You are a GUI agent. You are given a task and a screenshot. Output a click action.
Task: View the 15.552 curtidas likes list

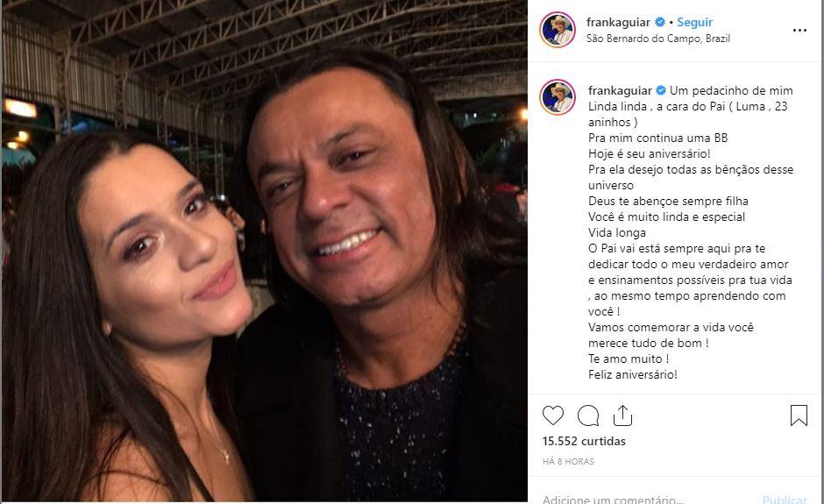tap(584, 442)
